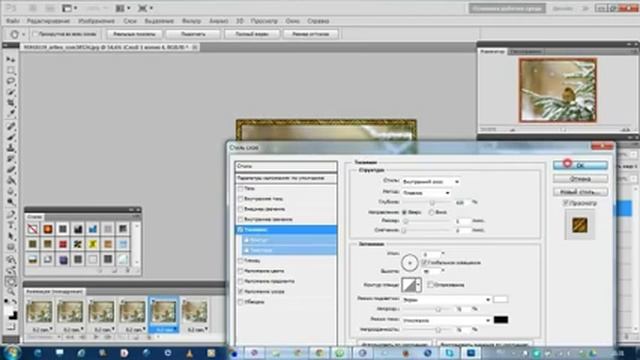Select the Eraser tool
640x360 pixels.
coord(11,168)
